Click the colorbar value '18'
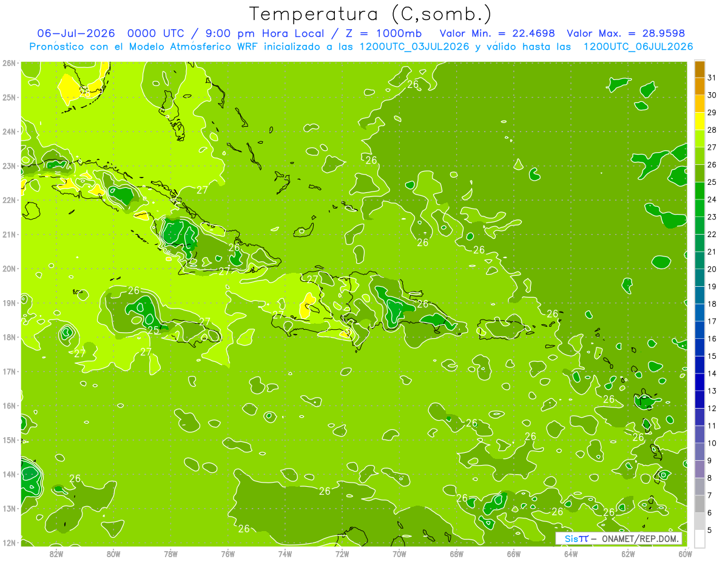Image resolution: width=728 pixels, height=562 pixels. tap(712, 304)
